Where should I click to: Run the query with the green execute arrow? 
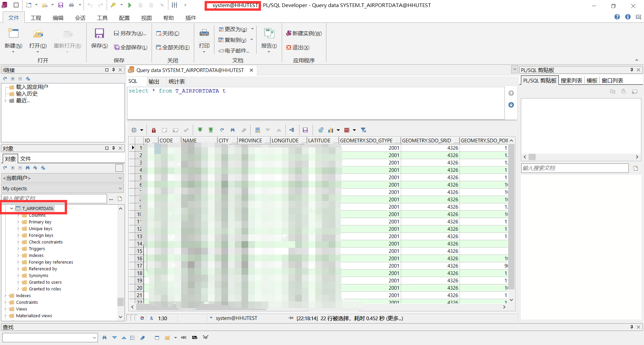130,5
